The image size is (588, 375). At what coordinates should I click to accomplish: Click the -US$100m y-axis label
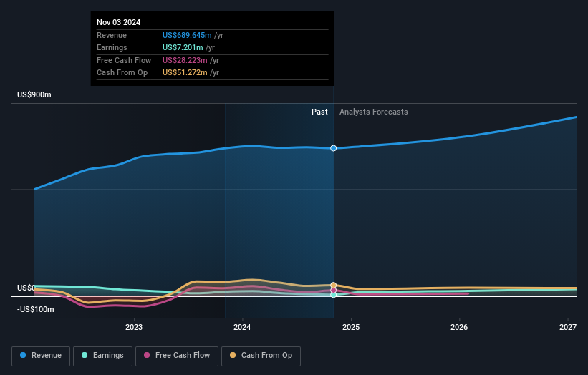36,309
